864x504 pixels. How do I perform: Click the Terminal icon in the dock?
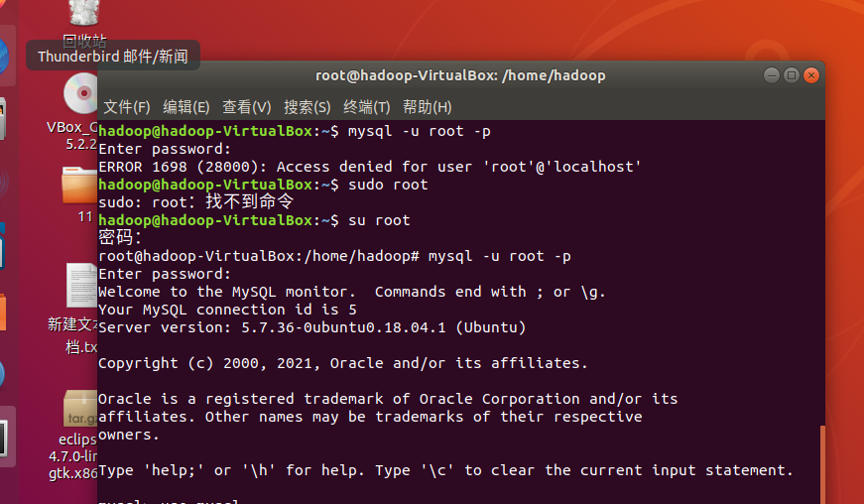[4, 439]
